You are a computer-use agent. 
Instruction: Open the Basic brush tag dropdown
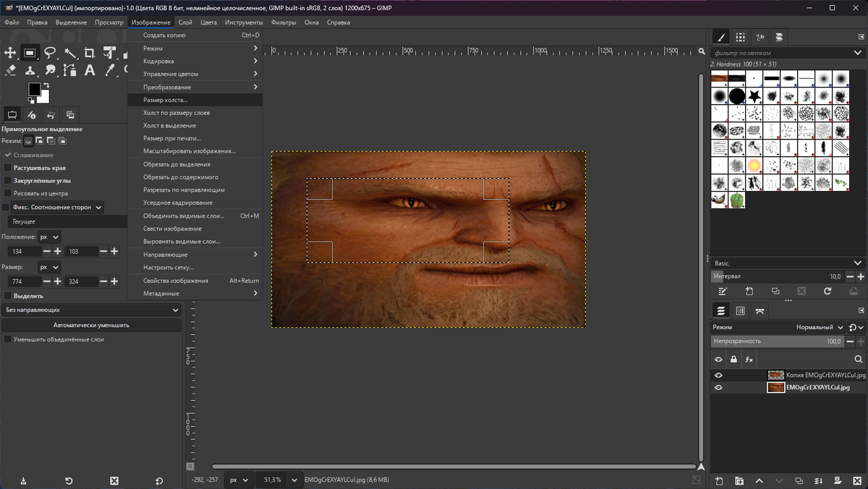pos(788,263)
